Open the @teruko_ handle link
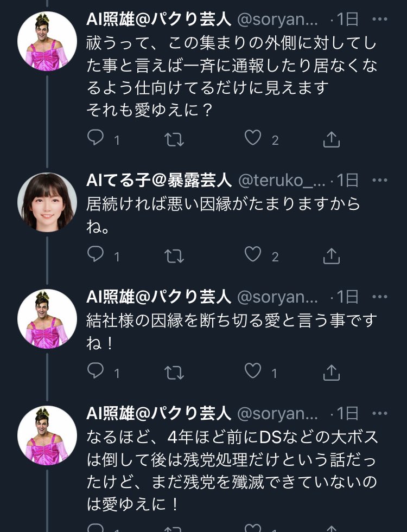Screen dimensions: 407x532 coord(281,180)
